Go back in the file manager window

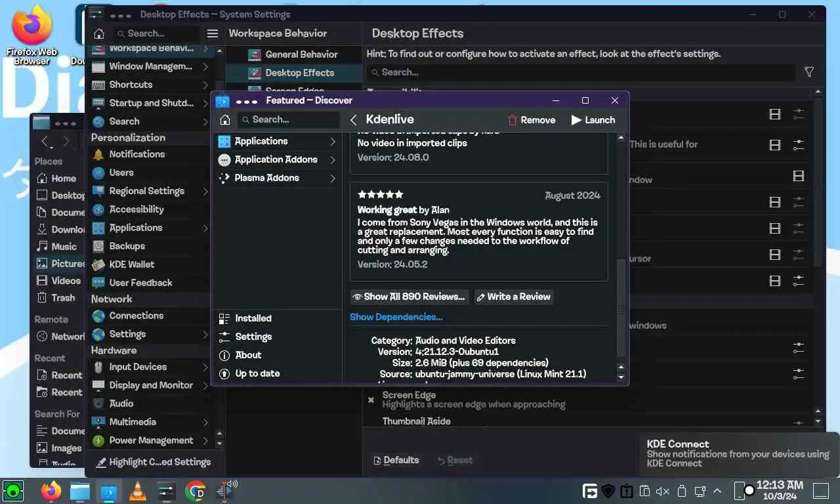coord(45,141)
